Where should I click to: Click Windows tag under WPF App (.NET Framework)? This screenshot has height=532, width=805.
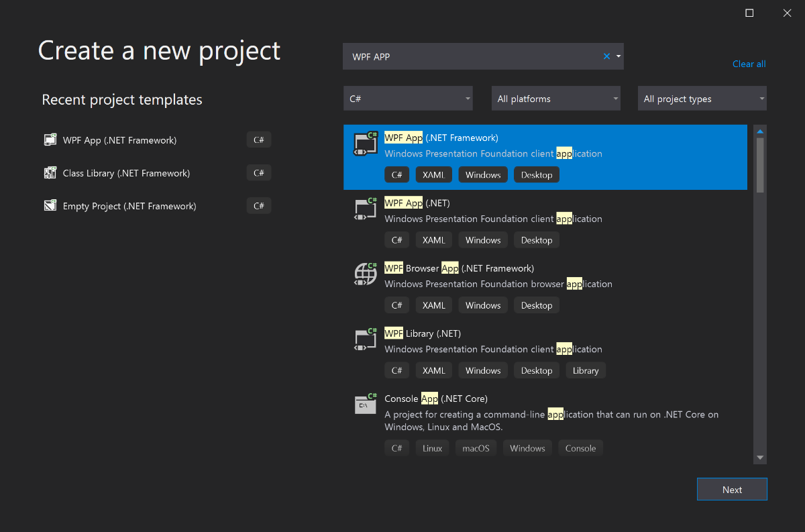pyautogui.click(x=483, y=175)
